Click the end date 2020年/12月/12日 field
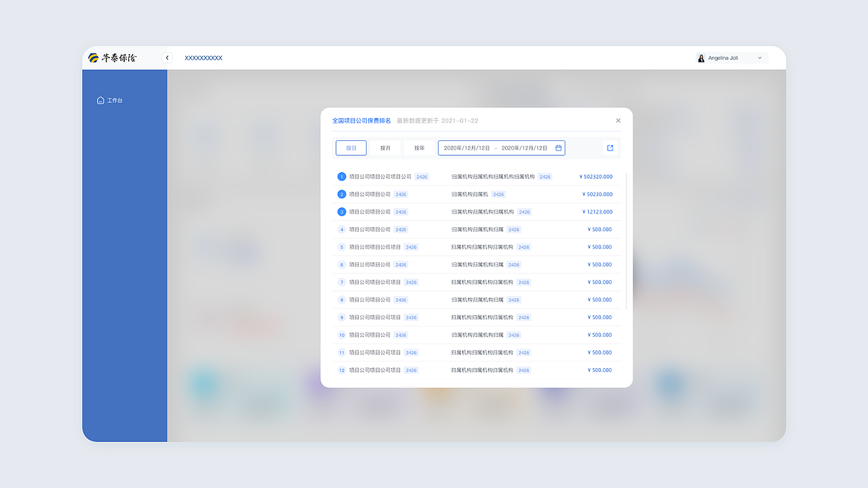868x488 pixels. [x=525, y=148]
